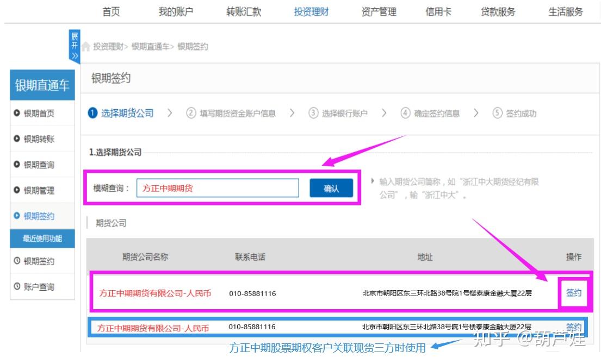This screenshot has height=364, width=601.
Task: Click step 2 填写期货资金账户信息
Action: pos(231,114)
